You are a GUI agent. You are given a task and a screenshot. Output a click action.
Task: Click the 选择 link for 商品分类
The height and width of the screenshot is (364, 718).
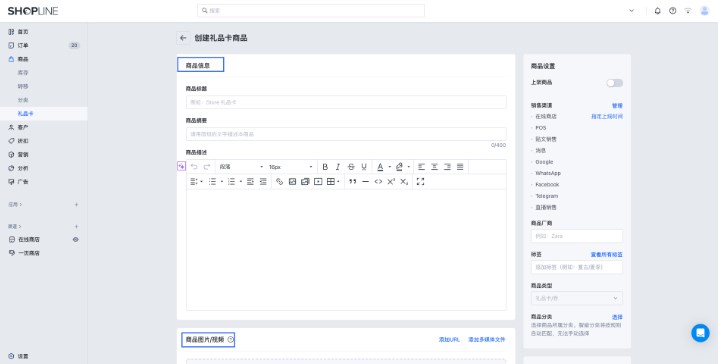617,317
